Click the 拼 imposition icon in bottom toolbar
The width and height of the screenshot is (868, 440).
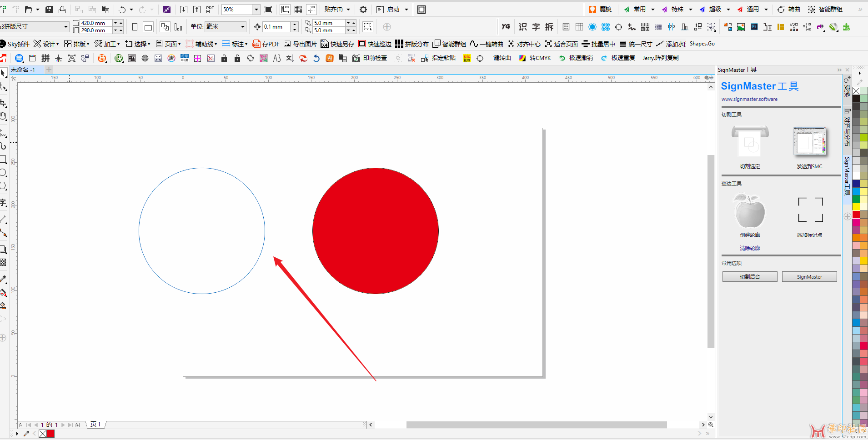45,58
